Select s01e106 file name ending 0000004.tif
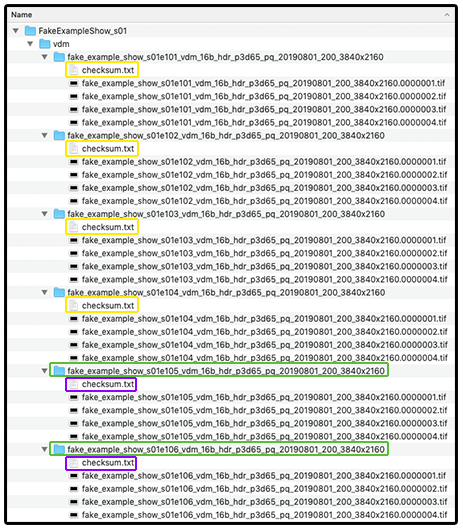The width and height of the screenshot is (463, 530). pyautogui.click(x=264, y=515)
